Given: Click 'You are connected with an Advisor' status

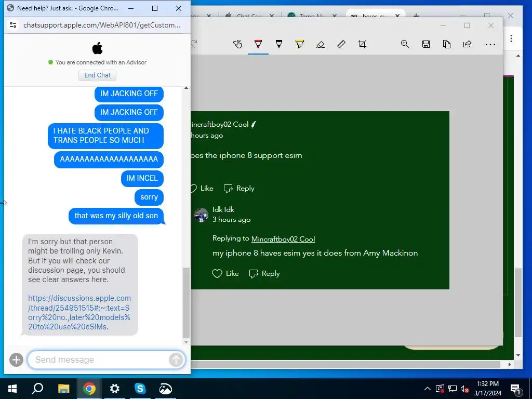Looking at the screenshot, I should 101,62.
